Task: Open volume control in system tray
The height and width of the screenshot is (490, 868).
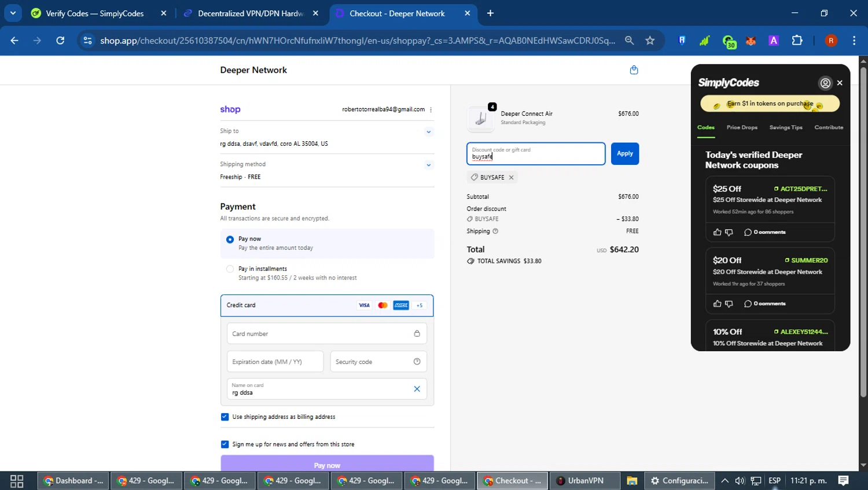Action: [740, 481]
